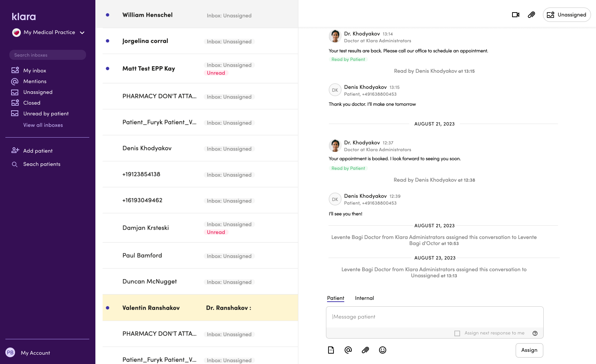
Task: Select the Patient message tab
Action: [335, 298]
